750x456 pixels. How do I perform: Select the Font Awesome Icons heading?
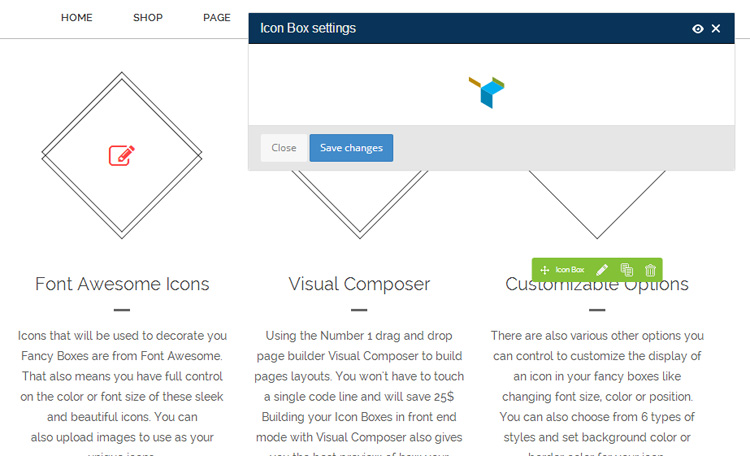122,284
